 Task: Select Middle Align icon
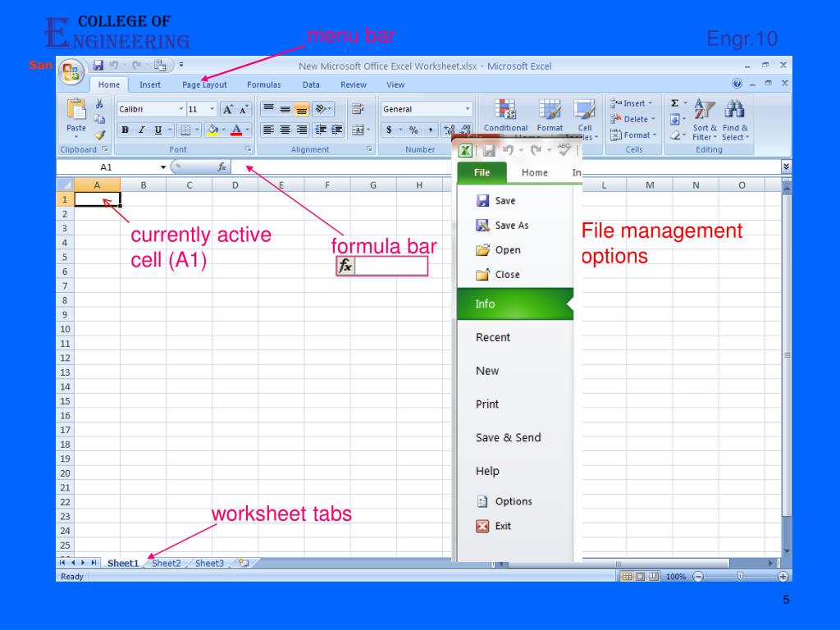point(285,109)
